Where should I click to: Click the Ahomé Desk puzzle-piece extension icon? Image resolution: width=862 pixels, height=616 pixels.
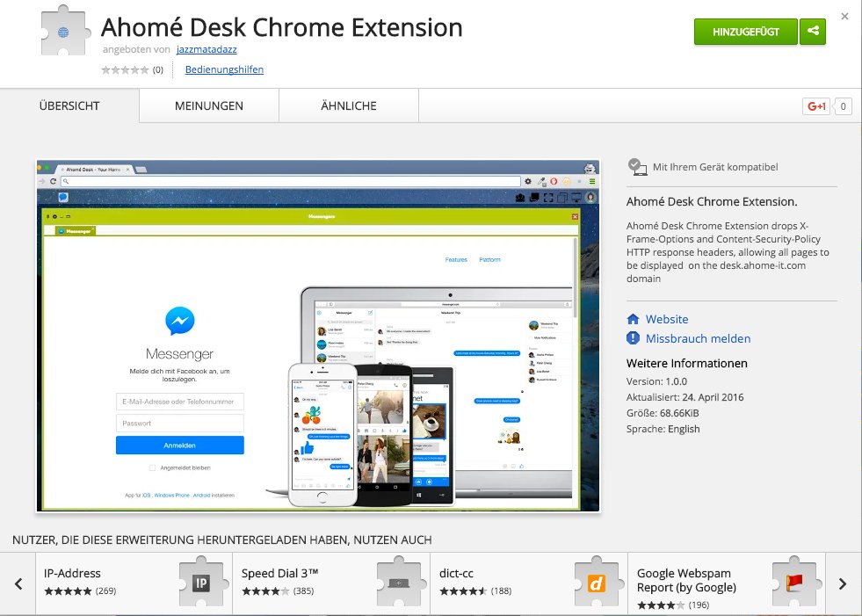[65, 31]
